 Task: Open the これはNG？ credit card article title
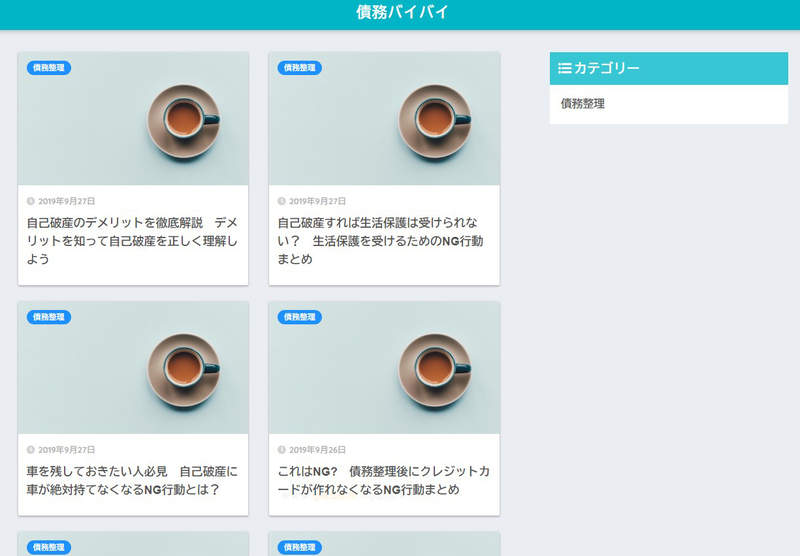point(383,480)
